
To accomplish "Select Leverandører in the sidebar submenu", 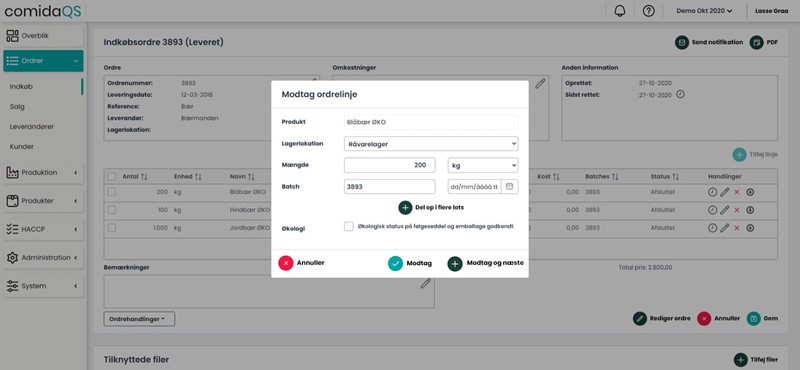I will pyautogui.click(x=32, y=126).
